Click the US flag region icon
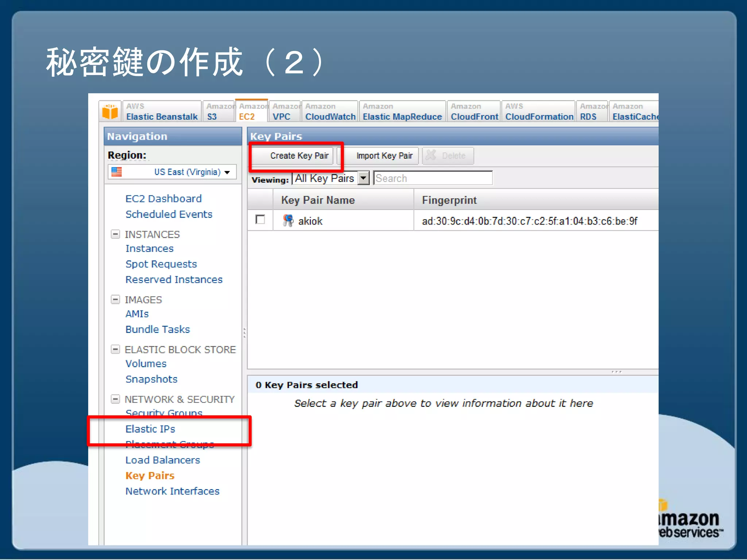This screenshot has width=747, height=560. (x=116, y=172)
